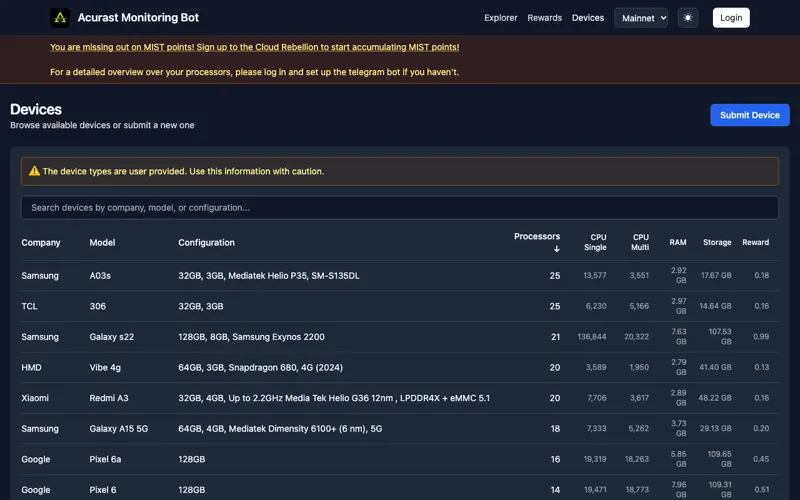Click Processors count 18 for Galaxy A15
The image size is (800, 500).
tap(555, 429)
